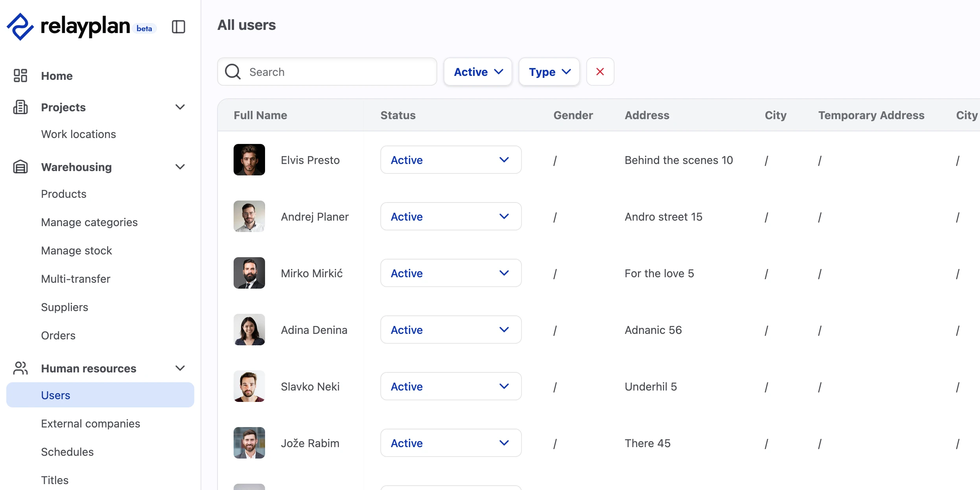Viewport: 980px width, 490px height.
Task: Go to Home in the sidebar
Action: (57, 76)
